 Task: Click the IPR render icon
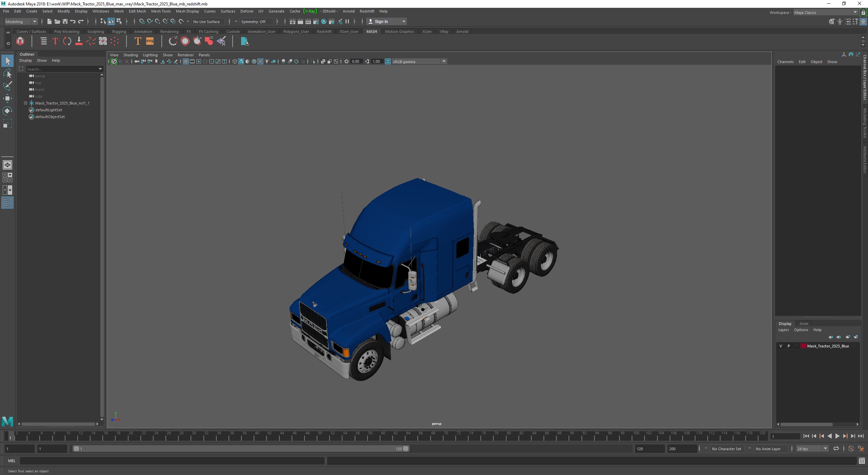[308, 21]
